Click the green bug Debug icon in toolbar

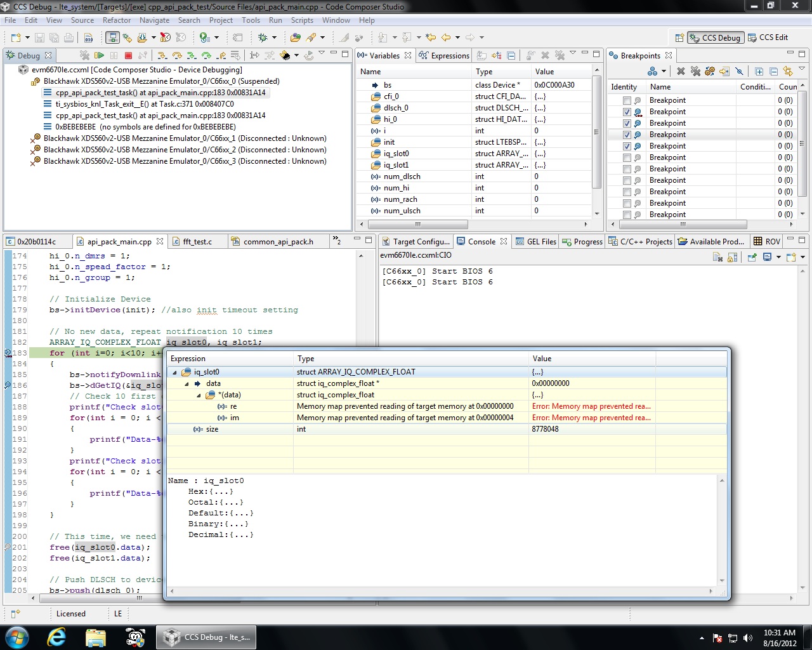click(x=263, y=37)
